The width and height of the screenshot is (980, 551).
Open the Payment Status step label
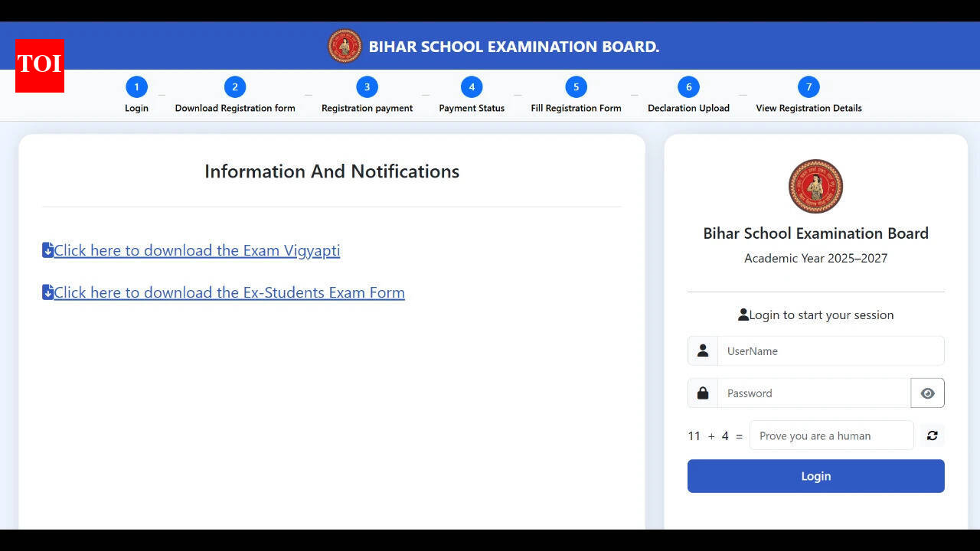pos(472,108)
